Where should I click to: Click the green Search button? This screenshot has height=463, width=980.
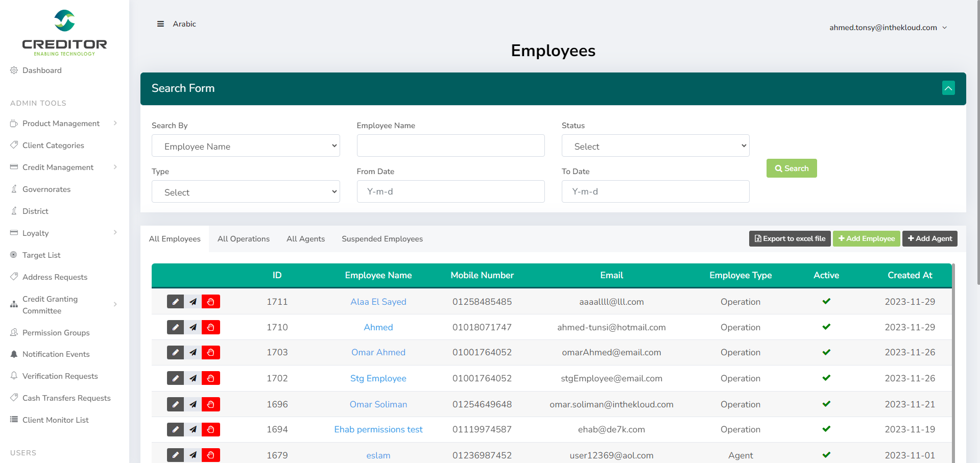click(x=791, y=168)
